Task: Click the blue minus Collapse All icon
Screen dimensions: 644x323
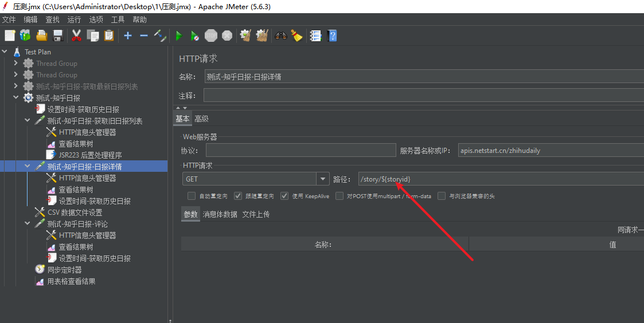Action: click(144, 36)
